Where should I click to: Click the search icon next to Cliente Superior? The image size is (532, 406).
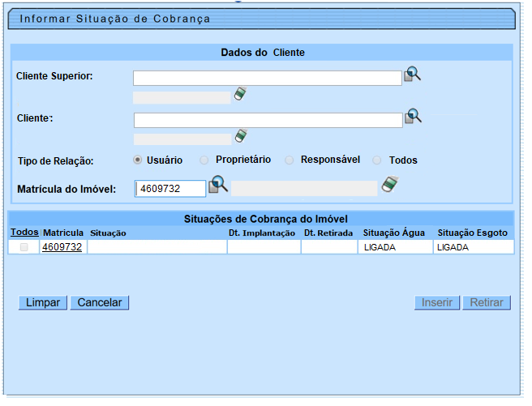pyautogui.click(x=413, y=75)
